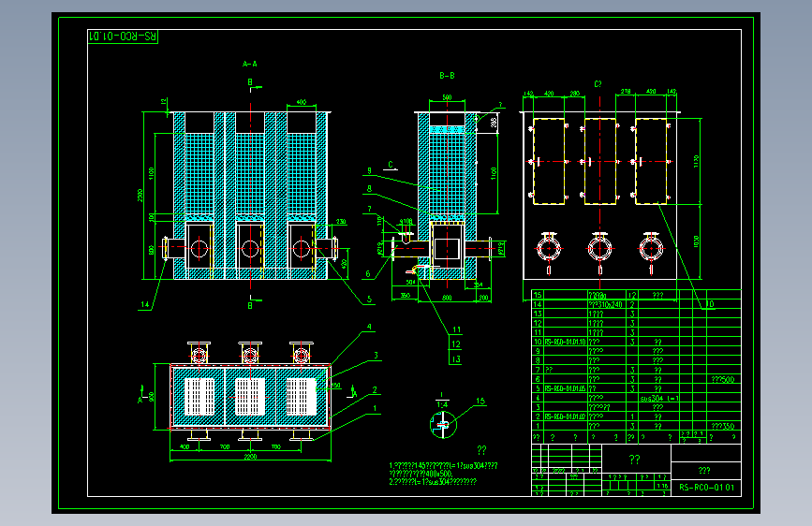Screen dimensions: 812x526
Task: Click drawing code cell in parts list row 2
Action: [x=566, y=416]
